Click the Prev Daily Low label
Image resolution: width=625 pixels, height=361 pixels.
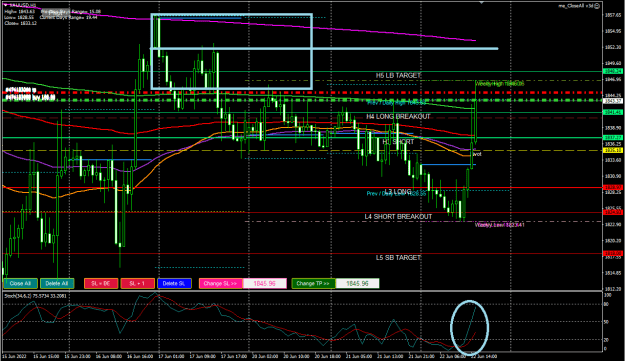(x=397, y=194)
